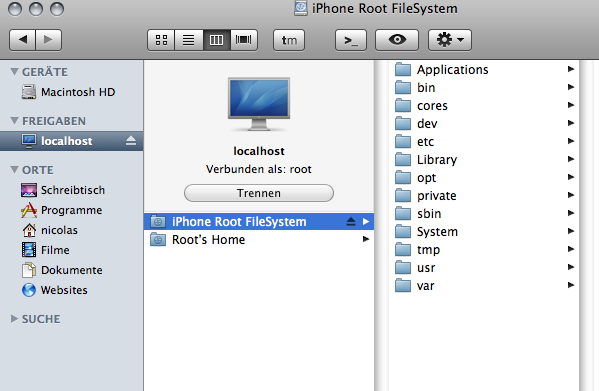Select the usr folder name
Image resolution: width=599 pixels, height=391 pixels.
(x=426, y=268)
